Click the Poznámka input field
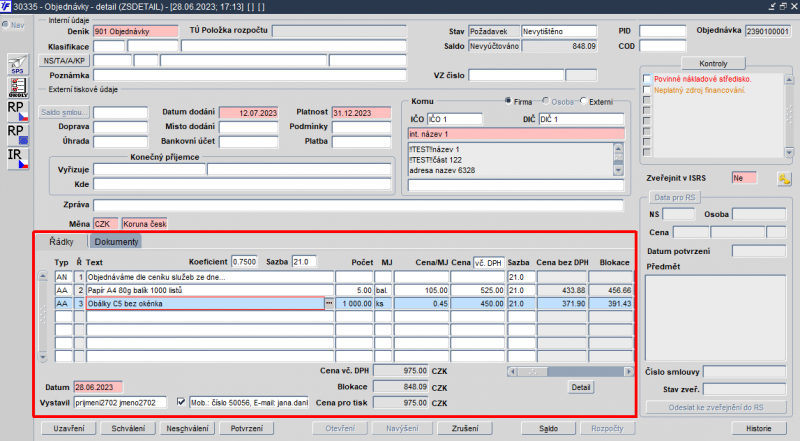The width and height of the screenshot is (800, 441). (x=250, y=76)
